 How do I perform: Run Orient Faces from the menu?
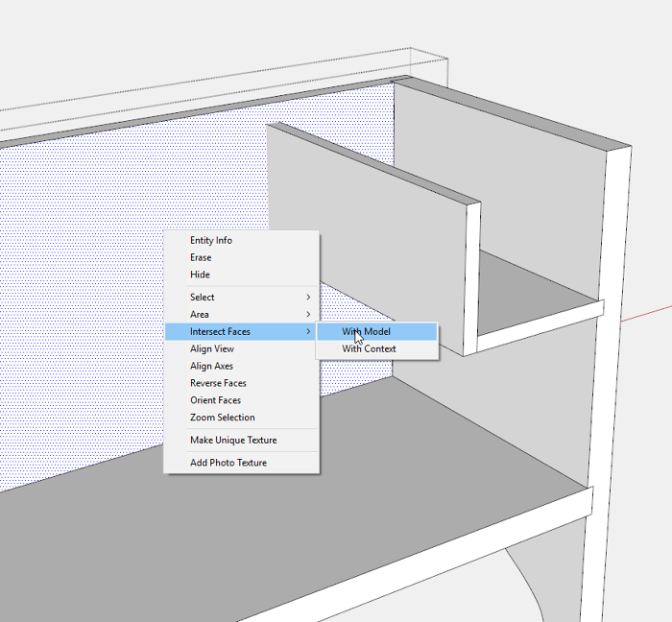[216, 401]
